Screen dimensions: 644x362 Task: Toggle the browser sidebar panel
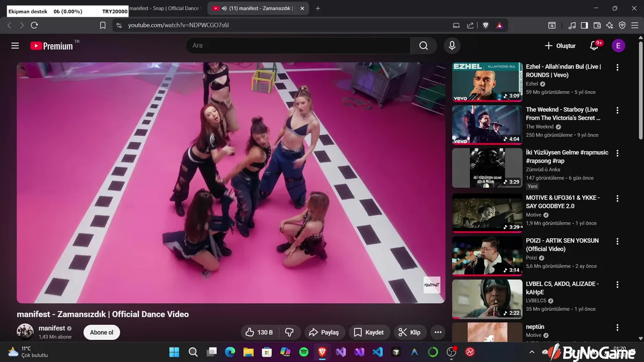[x=584, y=25]
